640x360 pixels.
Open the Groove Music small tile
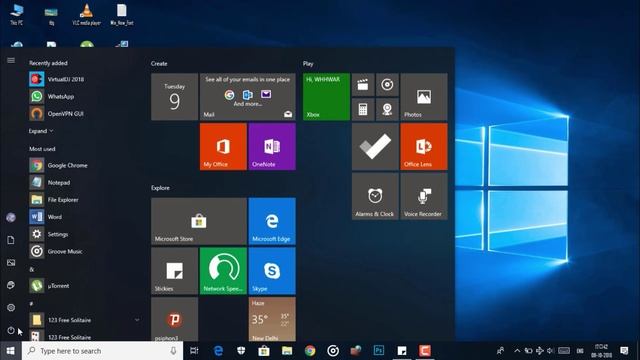[x=387, y=85]
